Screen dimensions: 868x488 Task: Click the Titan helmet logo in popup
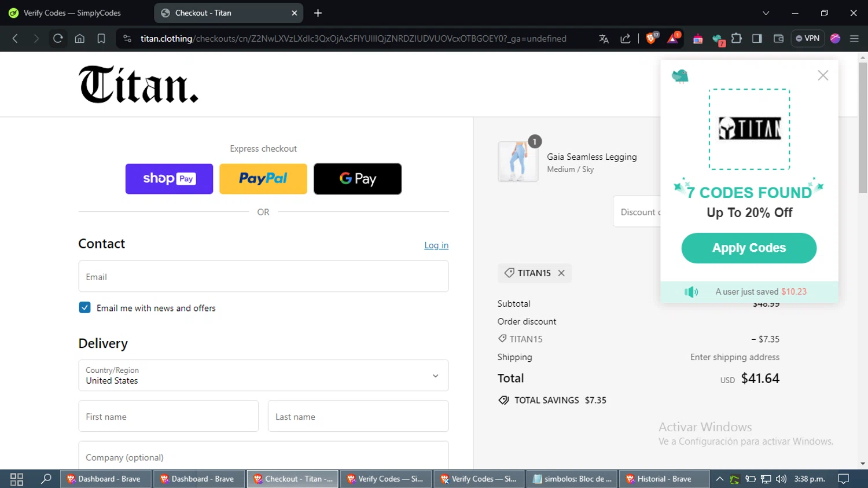[749, 129]
